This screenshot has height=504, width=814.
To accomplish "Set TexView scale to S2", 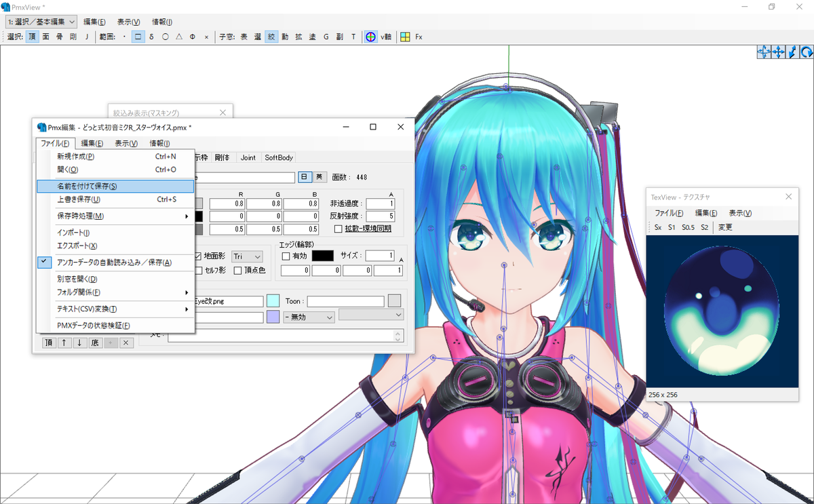I will click(x=705, y=227).
